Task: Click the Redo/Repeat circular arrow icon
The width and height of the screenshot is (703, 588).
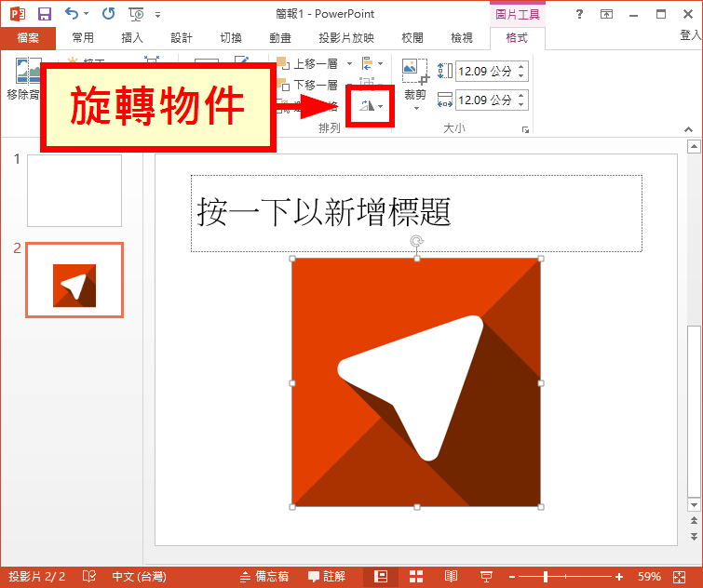Action: tap(108, 13)
